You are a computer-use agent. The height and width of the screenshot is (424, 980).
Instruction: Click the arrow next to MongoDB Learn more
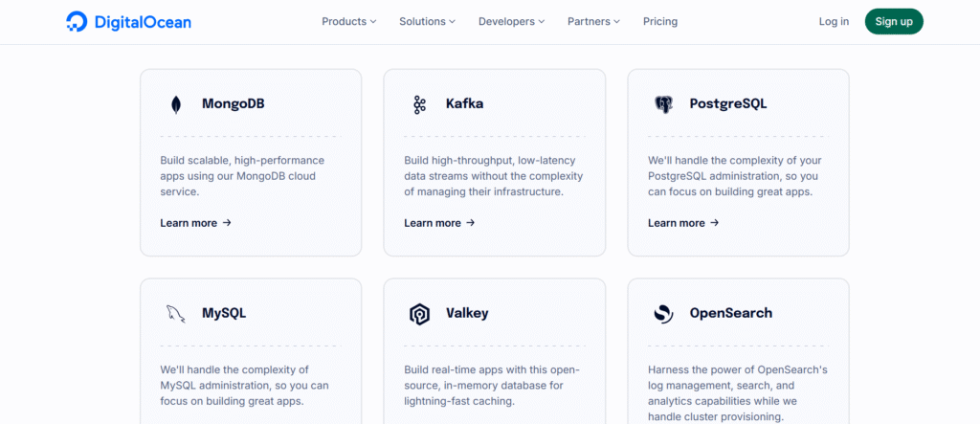[227, 223]
